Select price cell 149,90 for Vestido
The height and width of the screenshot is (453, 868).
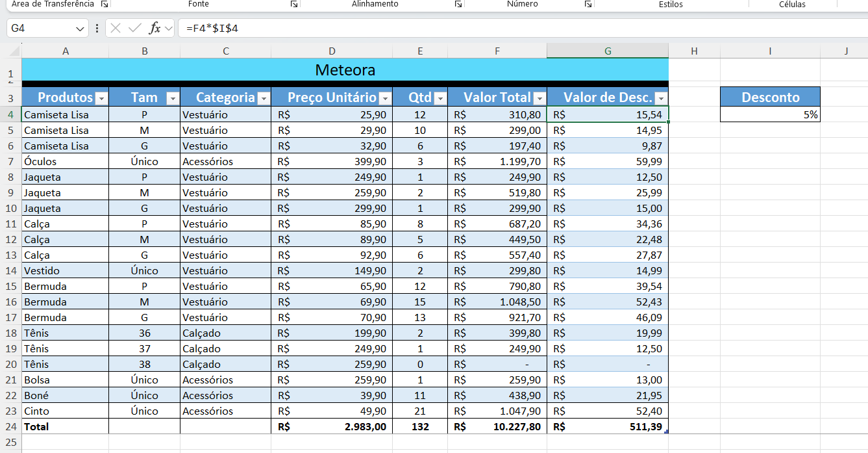coord(332,270)
